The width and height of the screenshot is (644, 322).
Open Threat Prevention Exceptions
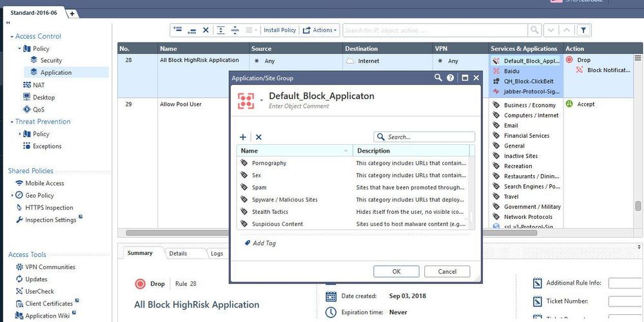43,146
